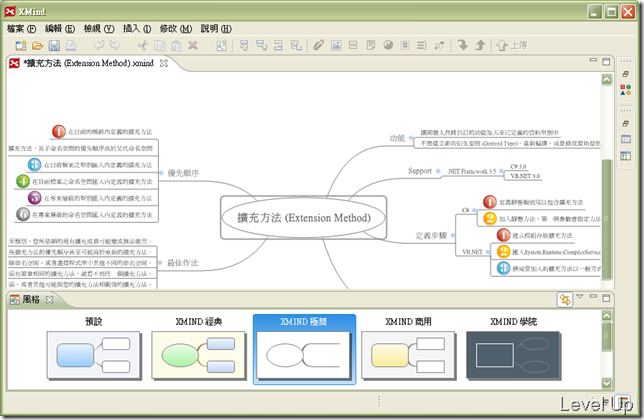This screenshot has width=644, height=420.
Task: Add an attachment with paperclip icon
Action: coord(318,45)
